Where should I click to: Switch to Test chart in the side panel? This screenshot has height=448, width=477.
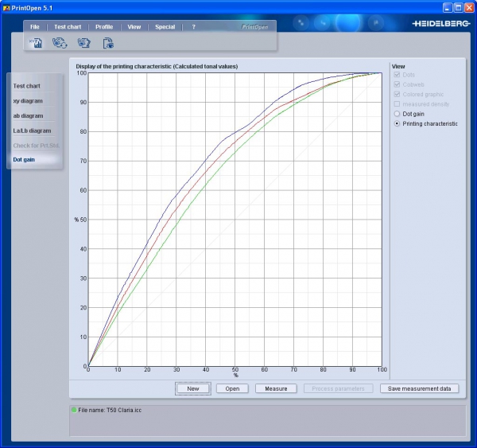[x=26, y=86]
